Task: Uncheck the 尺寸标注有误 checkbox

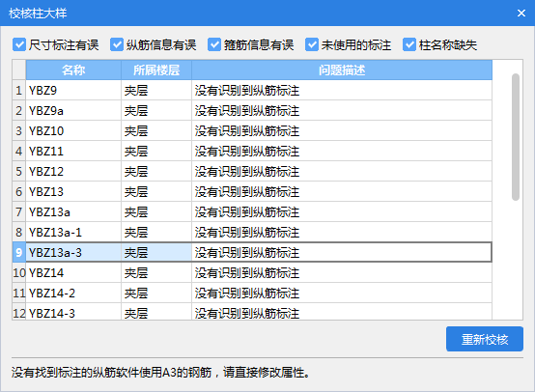Action: (19, 44)
